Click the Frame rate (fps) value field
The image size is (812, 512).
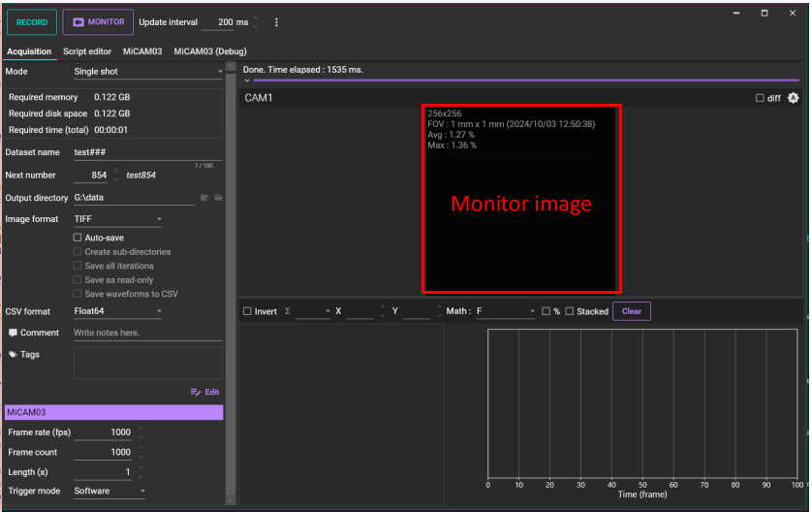[103, 432]
